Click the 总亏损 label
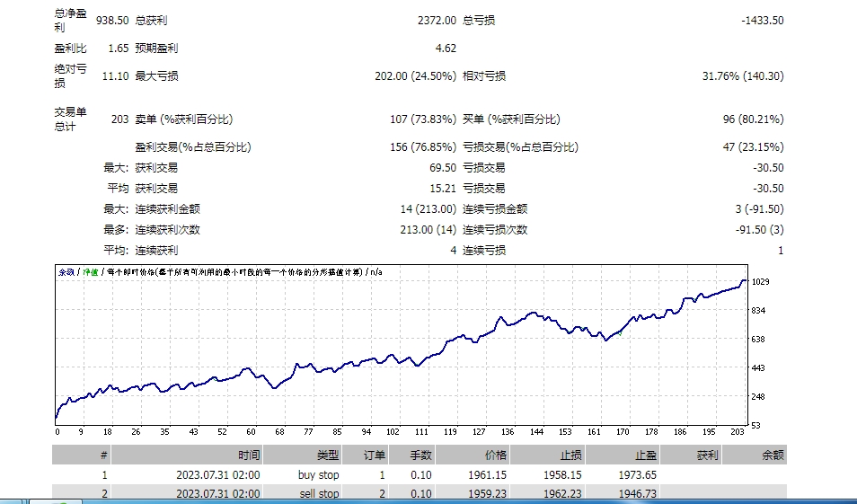This screenshot has width=857, height=504. [479, 21]
